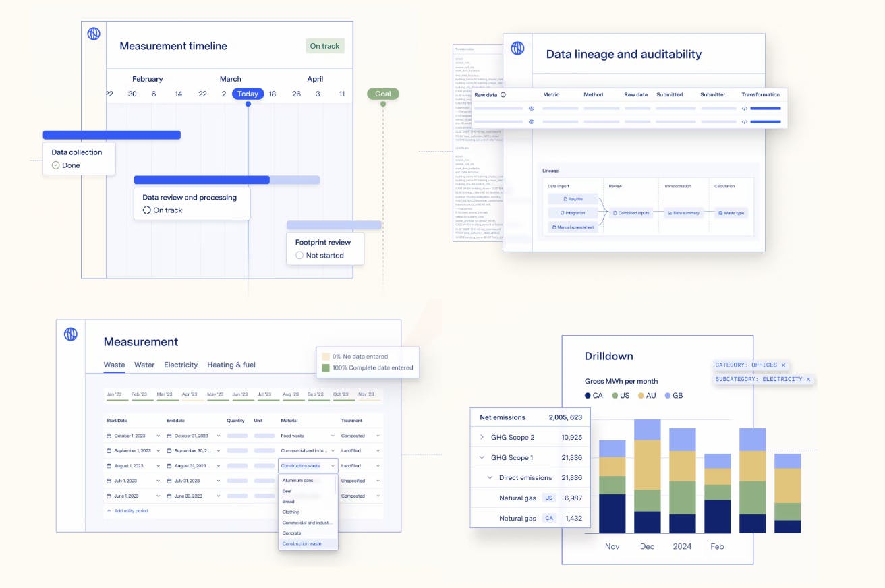Click Add utility period link
Image resolution: width=885 pixels, height=588 pixels.
point(127,511)
